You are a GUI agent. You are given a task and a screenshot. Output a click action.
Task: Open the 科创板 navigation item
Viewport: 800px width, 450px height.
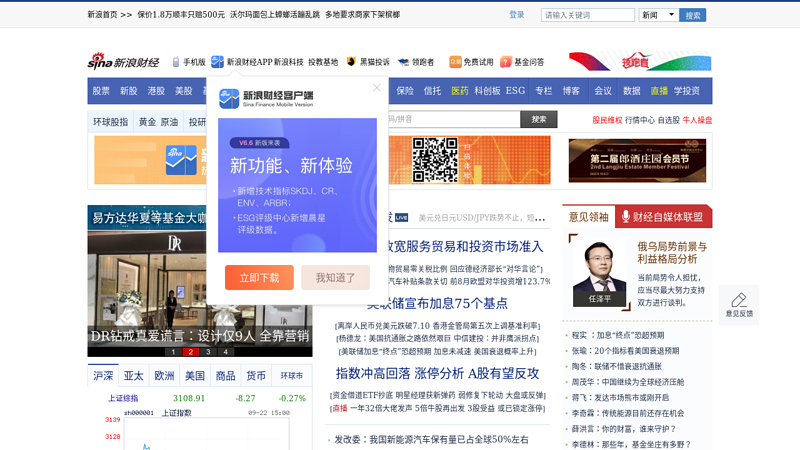pos(487,91)
